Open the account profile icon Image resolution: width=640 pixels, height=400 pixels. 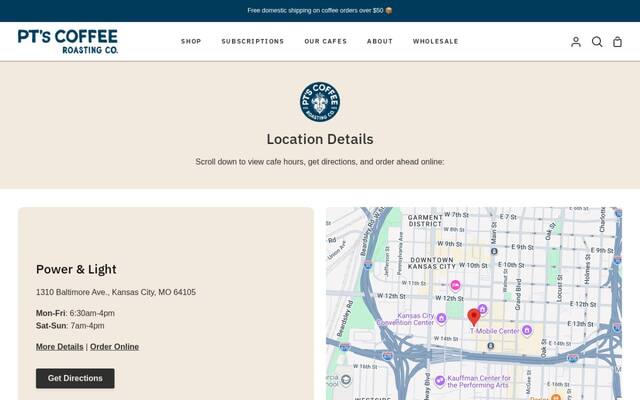coord(576,42)
